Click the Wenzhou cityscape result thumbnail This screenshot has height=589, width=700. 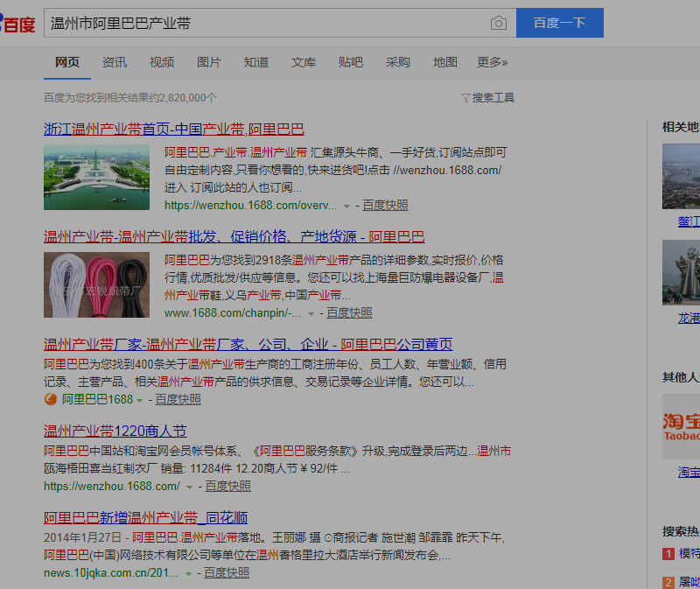96,177
